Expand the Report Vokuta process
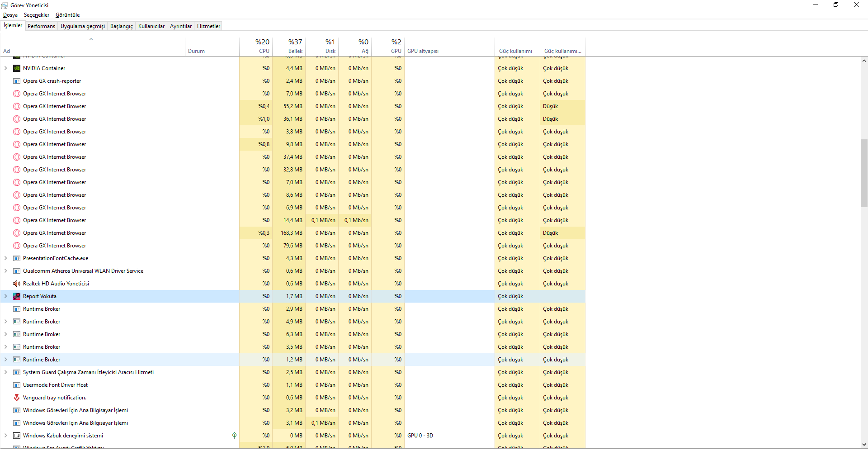This screenshot has height=451, width=868. click(5, 296)
